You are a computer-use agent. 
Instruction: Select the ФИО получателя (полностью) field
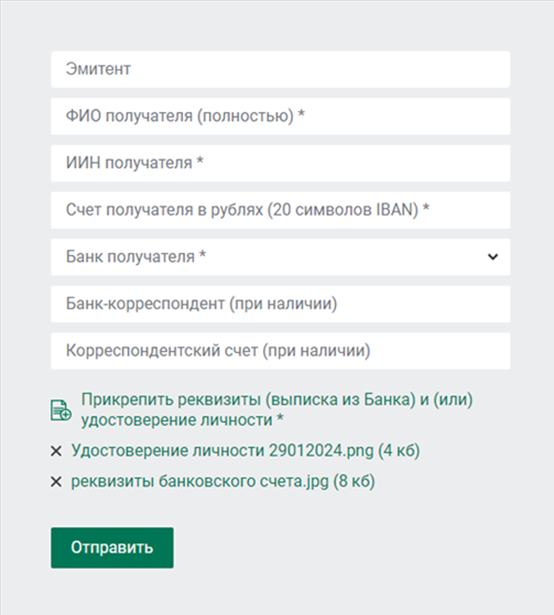pos(281,116)
